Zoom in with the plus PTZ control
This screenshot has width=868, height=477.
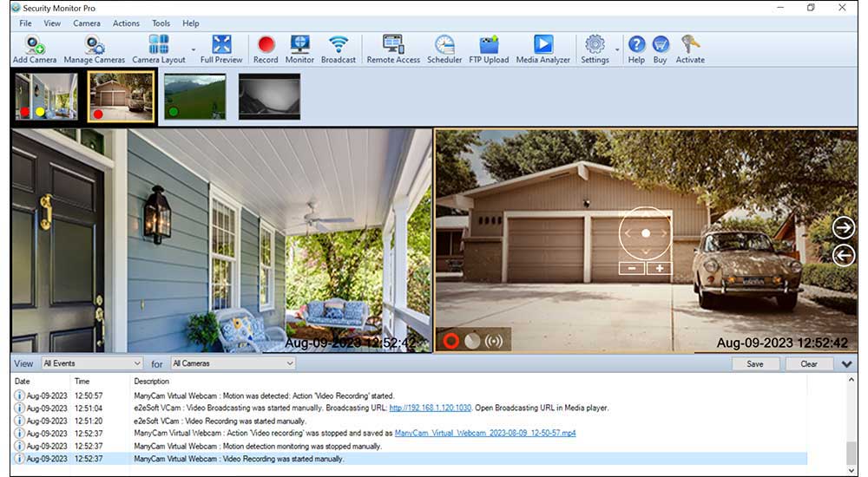(660, 268)
